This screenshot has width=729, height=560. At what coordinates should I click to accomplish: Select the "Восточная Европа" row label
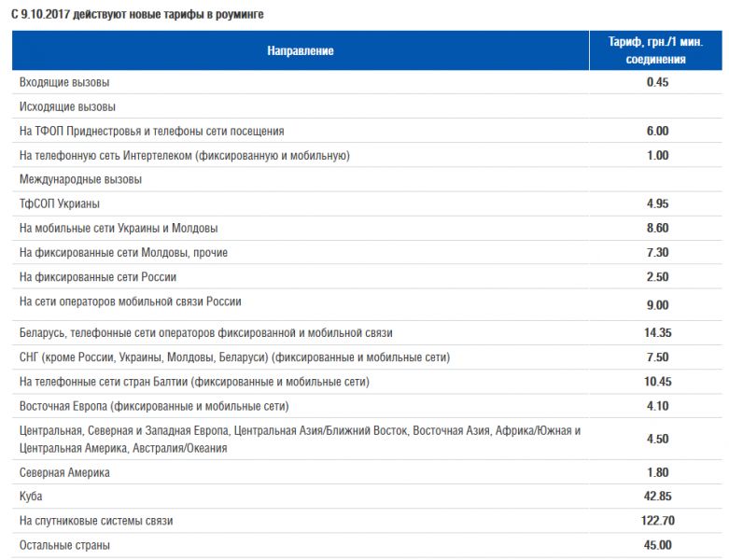154,406
